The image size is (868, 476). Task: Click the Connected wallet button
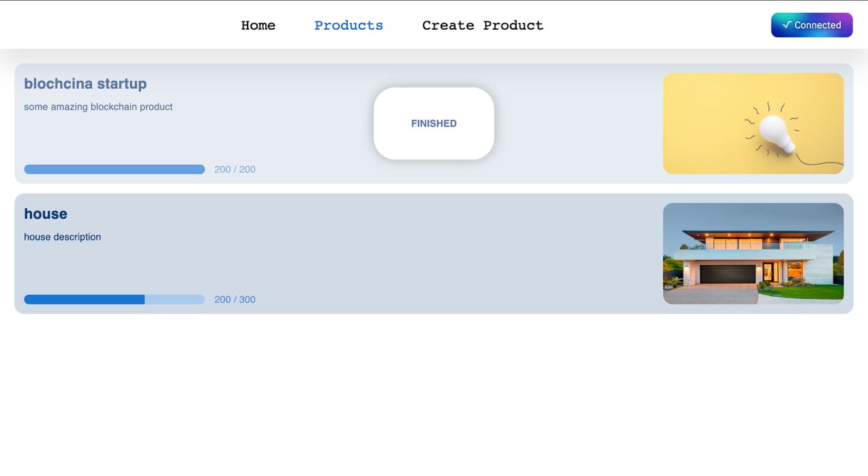coord(812,25)
